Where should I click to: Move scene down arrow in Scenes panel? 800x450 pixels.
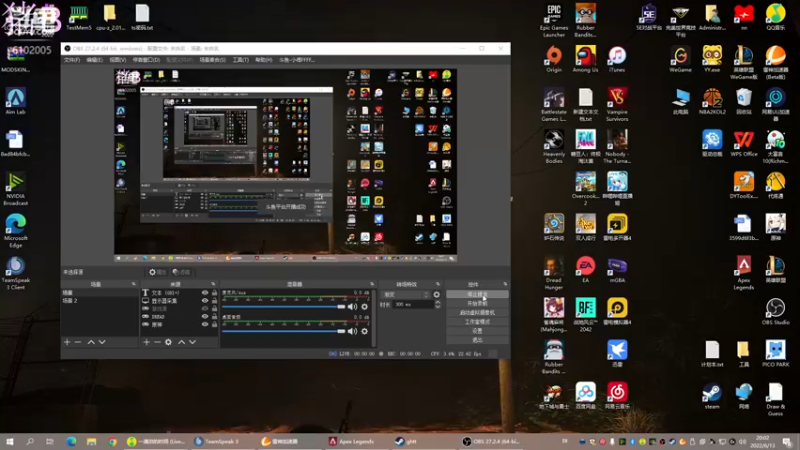[102, 342]
